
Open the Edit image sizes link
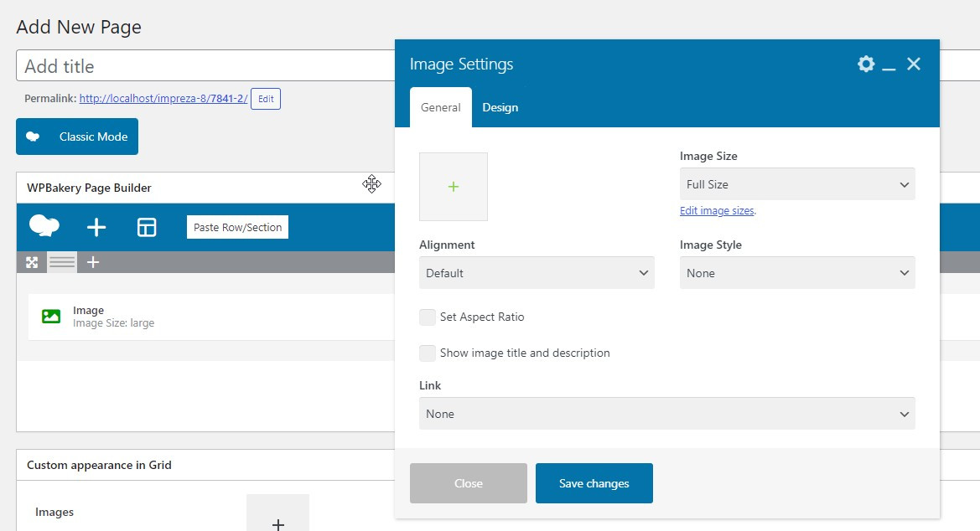(717, 210)
